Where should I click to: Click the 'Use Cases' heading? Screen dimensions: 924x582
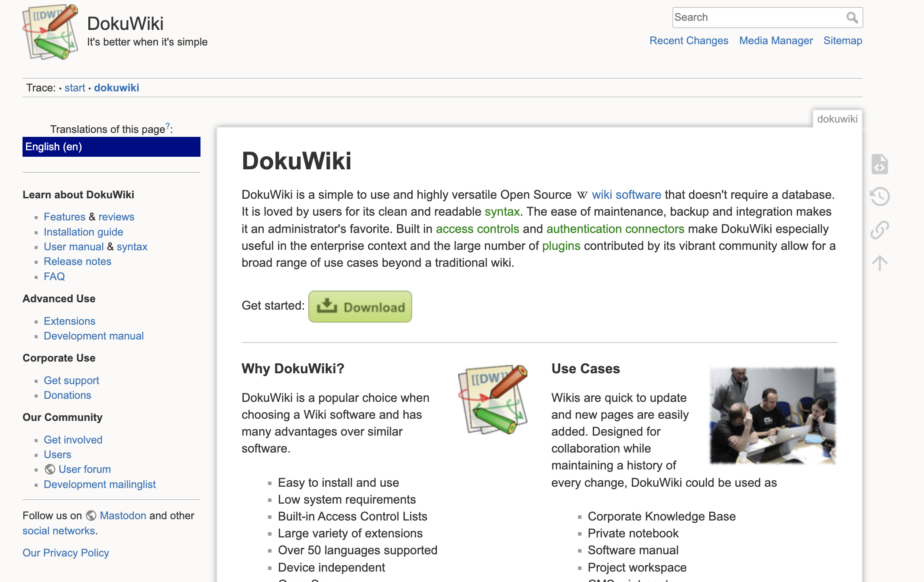click(x=585, y=369)
